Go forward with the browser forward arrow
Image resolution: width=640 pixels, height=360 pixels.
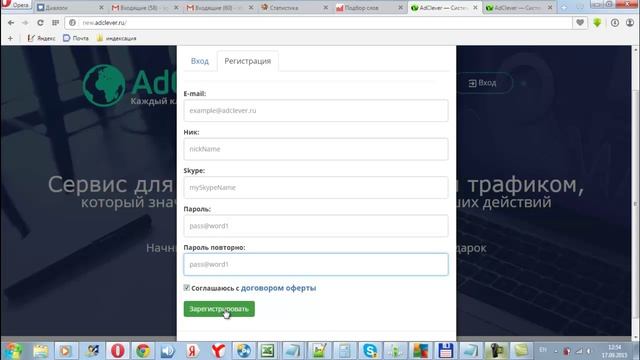(25, 23)
